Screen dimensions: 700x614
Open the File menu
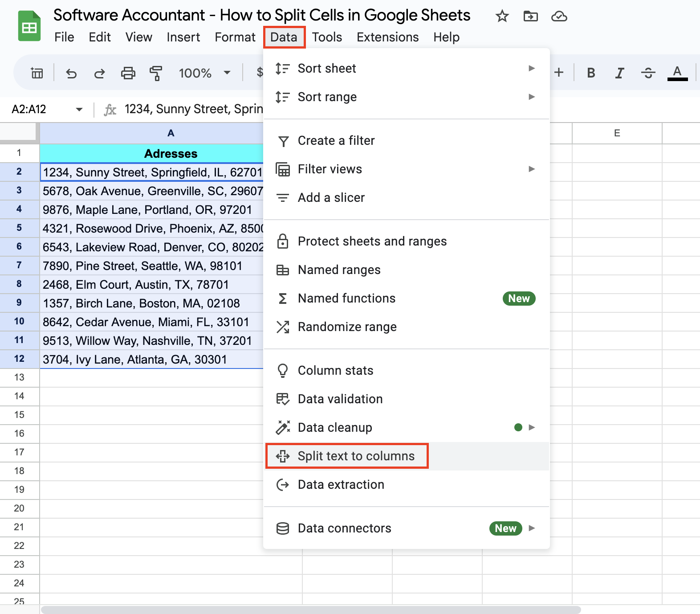64,37
